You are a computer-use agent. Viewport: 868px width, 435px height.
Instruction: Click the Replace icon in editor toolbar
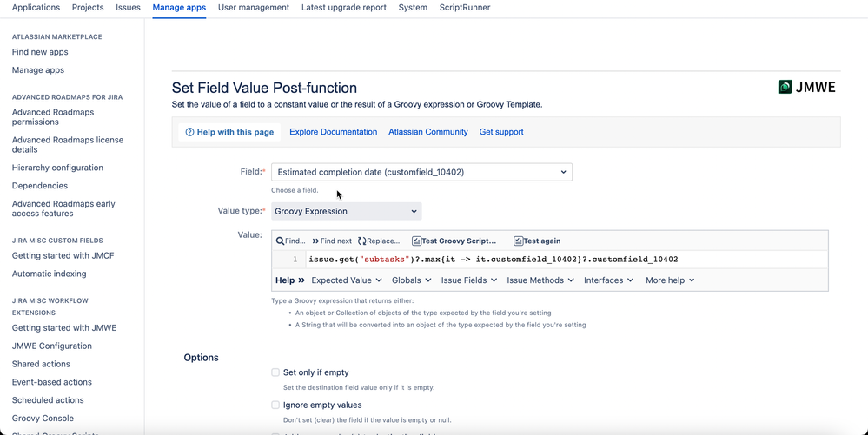362,241
